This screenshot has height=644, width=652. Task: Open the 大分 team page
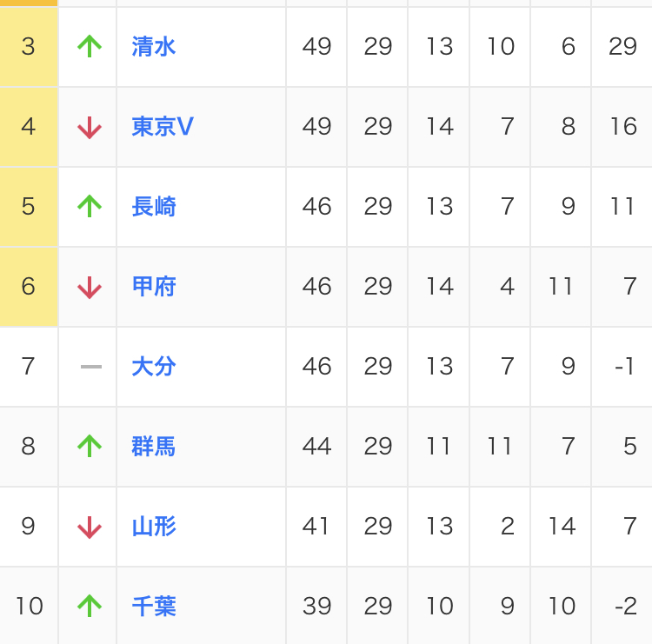click(154, 367)
